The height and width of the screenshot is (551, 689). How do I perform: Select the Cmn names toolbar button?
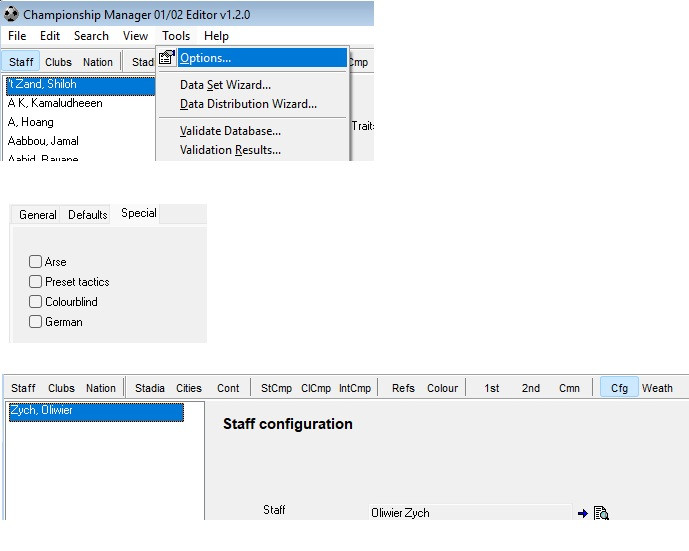pyautogui.click(x=569, y=388)
